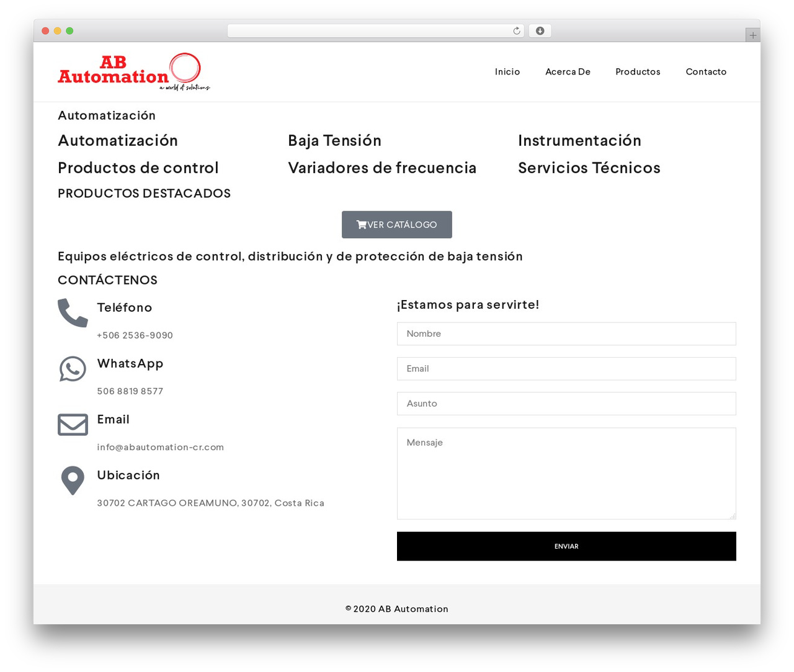This screenshot has width=794, height=672.
Task: Open the Productos menu item
Action: click(638, 72)
